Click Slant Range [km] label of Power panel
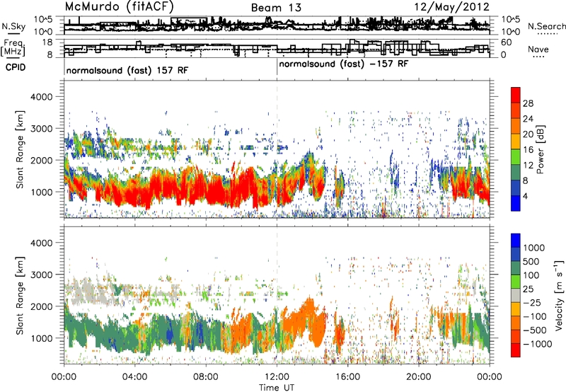The width and height of the screenshot is (566, 392). (x=20, y=149)
